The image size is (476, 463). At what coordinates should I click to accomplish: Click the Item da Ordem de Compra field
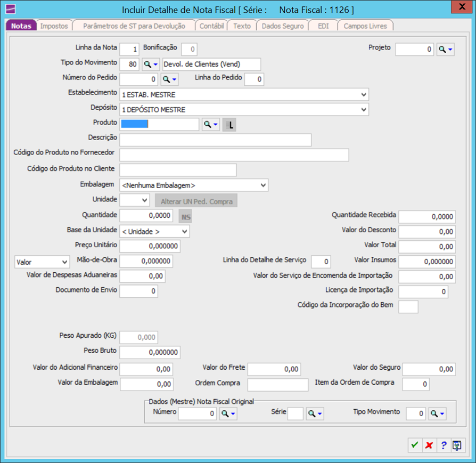coord(416,384)
